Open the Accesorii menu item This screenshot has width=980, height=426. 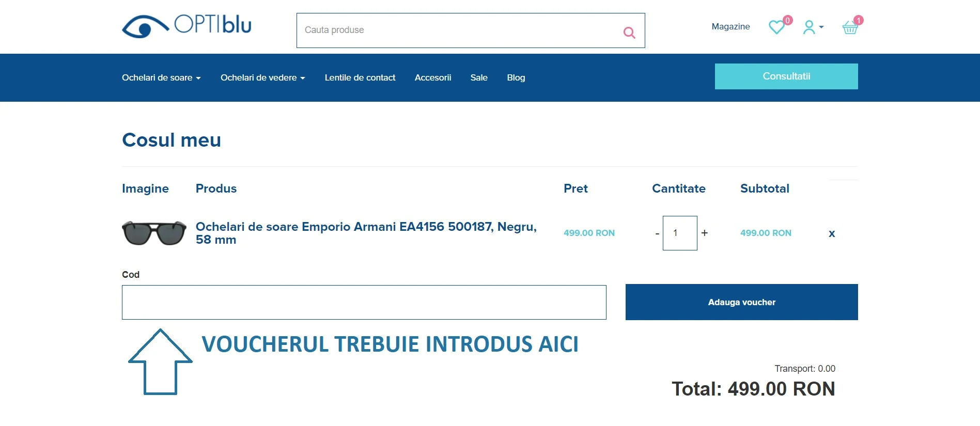433,77
